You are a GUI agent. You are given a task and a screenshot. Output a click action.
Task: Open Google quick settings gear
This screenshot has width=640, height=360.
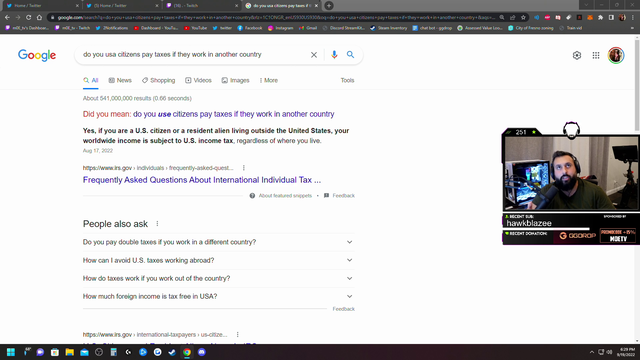pyautogui.click(x=577, y=55)
